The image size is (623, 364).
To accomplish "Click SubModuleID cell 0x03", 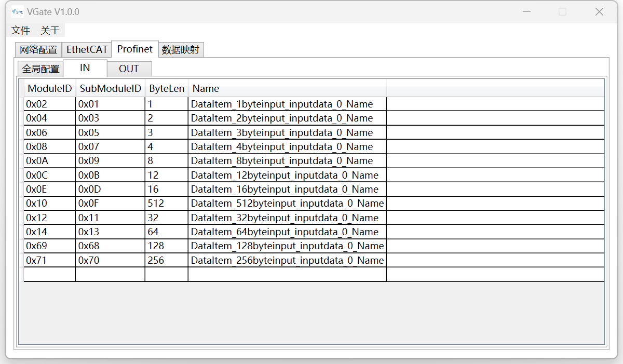I will 110,118.
